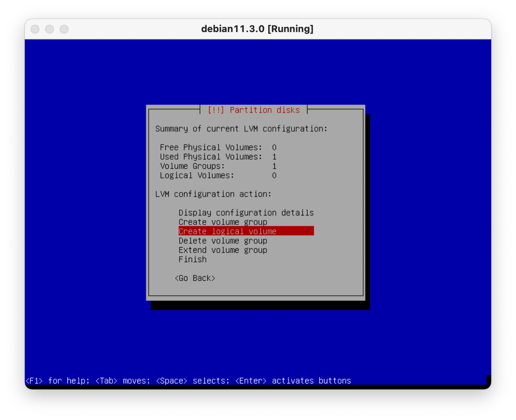
Task: Click the Partition disks dialog title
Action: point(254,110)
